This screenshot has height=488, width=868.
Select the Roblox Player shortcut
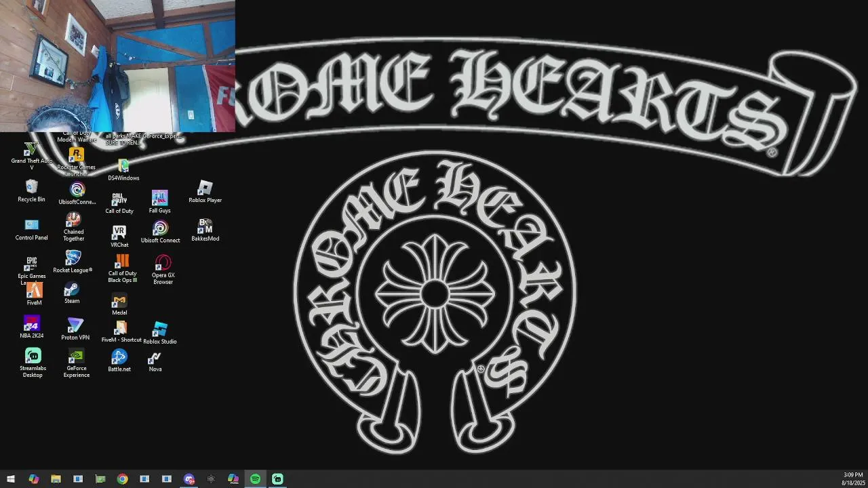(x=205, y=192)
